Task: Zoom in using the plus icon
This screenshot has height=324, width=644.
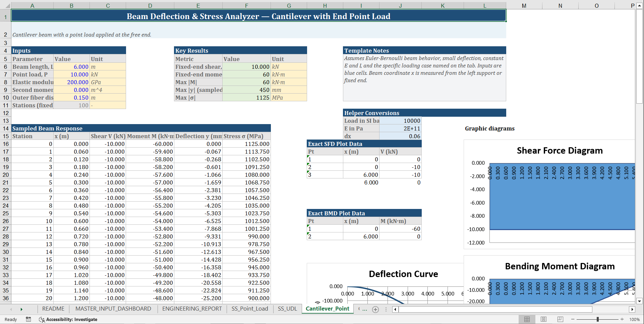Action: click(623, 319)
